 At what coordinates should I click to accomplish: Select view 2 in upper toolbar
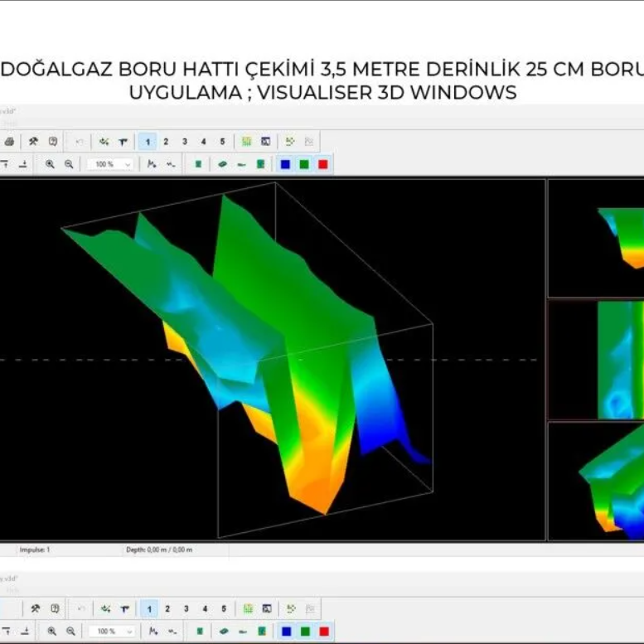click(167, 142)
